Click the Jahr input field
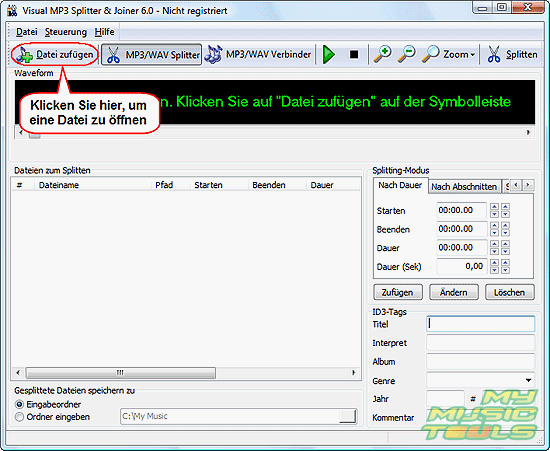The width and height of the screenshot is (550, 451). click(x=445, y=399)
